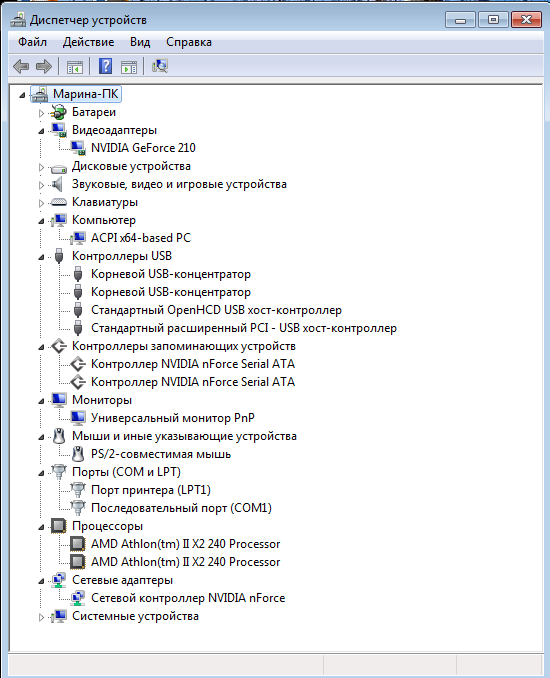The image size is (550, 678).
Task: Collapse the Сетевые адаптеры category
Action: (41, 581)
